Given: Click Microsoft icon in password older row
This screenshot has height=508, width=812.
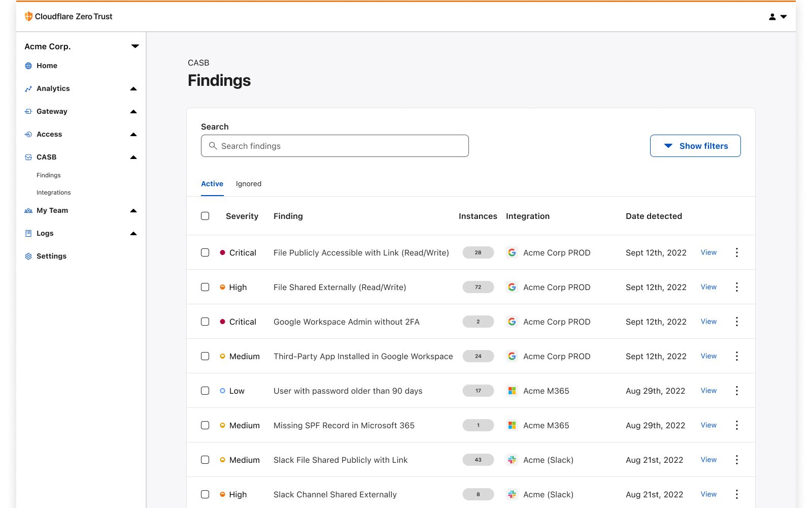Looking at the screenshot, I should (x=512, y=391).
